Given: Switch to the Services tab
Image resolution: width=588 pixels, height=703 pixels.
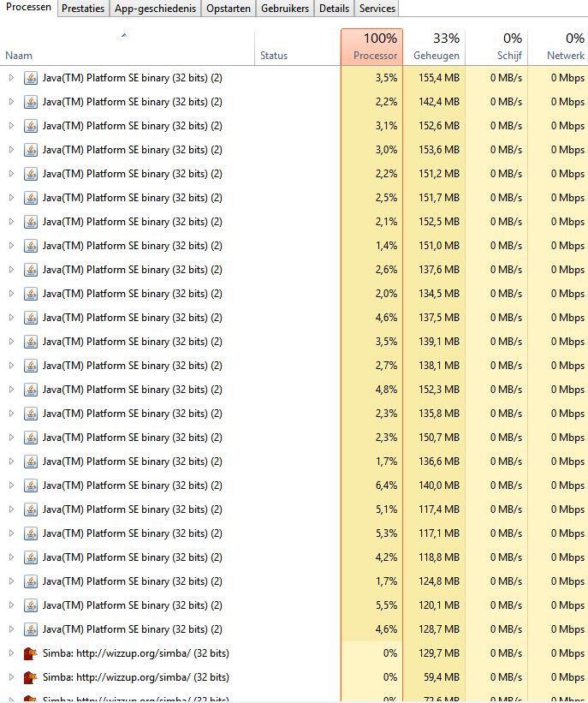Looking at the screenshot, I should [x=377, y=8].
